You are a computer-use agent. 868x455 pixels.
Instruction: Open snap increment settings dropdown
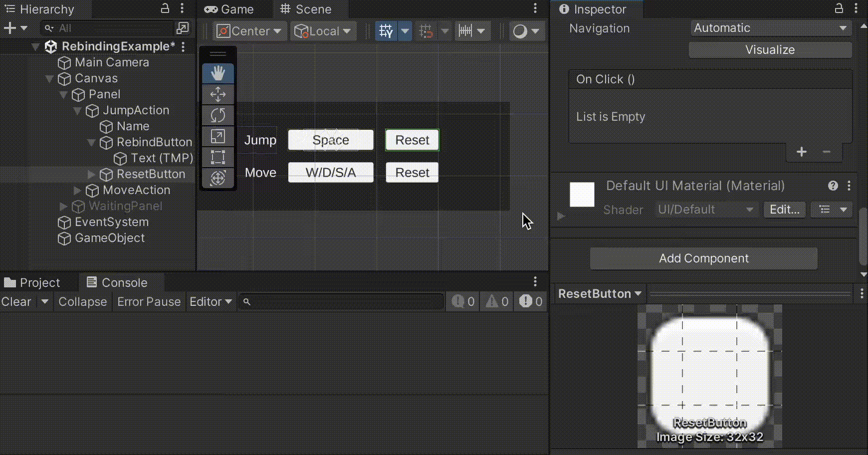pos(480,31)
